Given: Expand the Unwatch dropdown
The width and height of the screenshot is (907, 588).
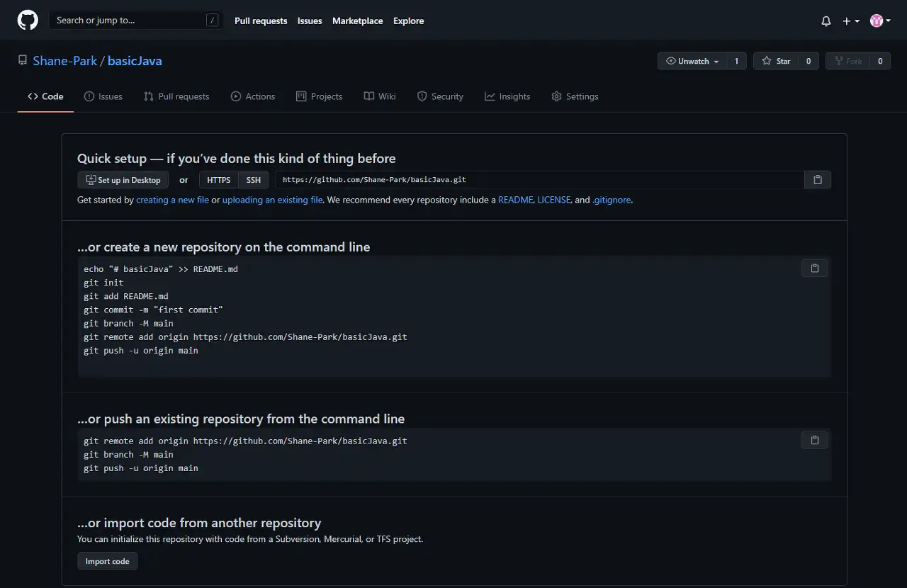Looking at the screenshot, I should point(693,61).
